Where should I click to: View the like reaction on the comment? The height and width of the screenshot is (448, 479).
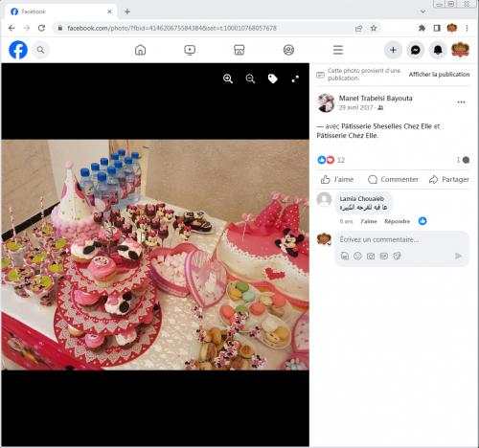(422, 221)
